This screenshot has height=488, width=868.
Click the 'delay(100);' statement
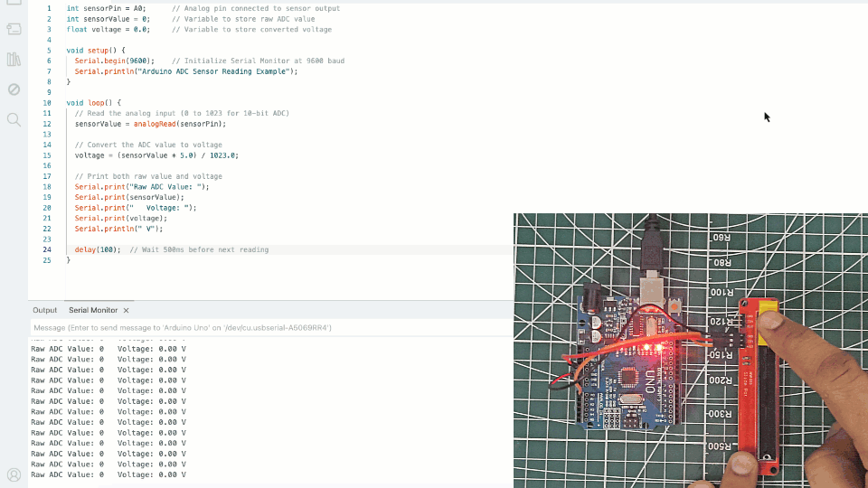[x=98, y=250]
